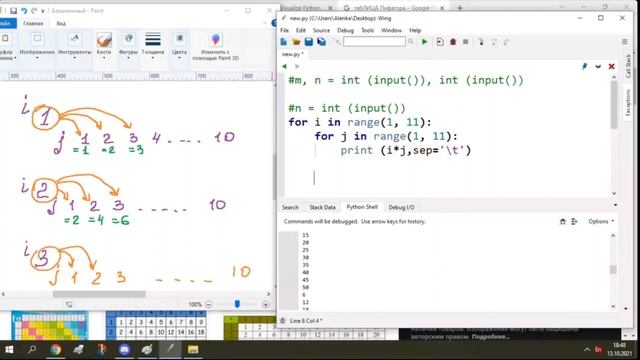Viewport: 640px width, 360px height.
Task: Open the Debug menu in Wing
Action: (345, 30)
